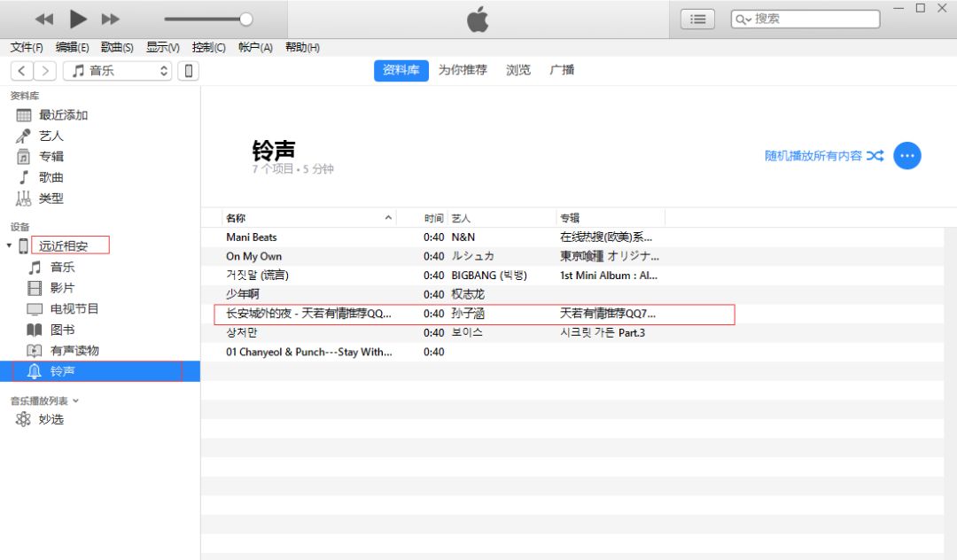957x560 pixels.
Task: Switch to the 广播 (Radio) tab
Action: (x=563, y=70)
